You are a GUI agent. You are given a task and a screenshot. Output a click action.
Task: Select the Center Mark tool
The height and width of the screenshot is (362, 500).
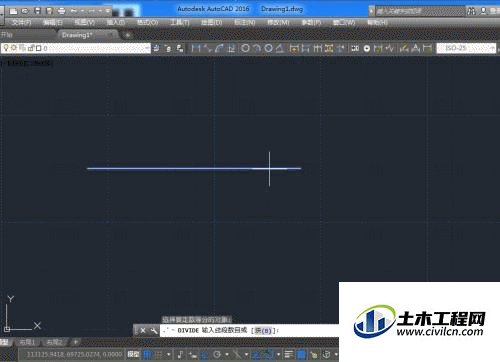[x=367, y=48]
